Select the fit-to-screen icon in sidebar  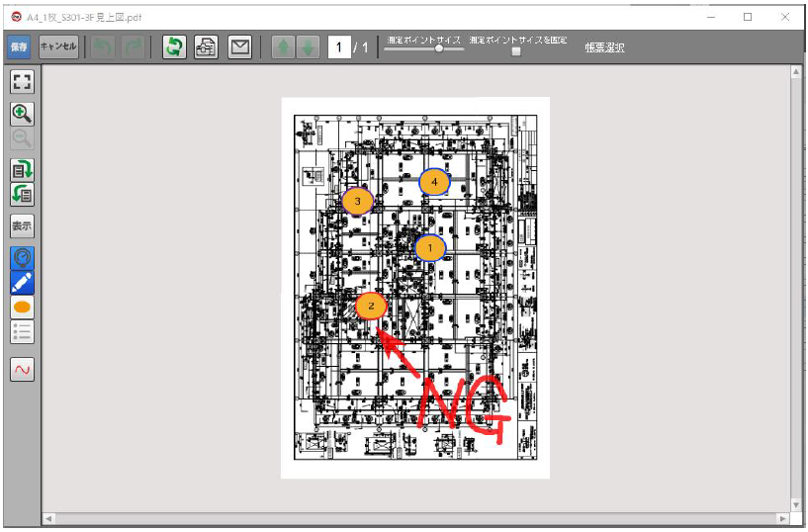[x=22, y=82]
